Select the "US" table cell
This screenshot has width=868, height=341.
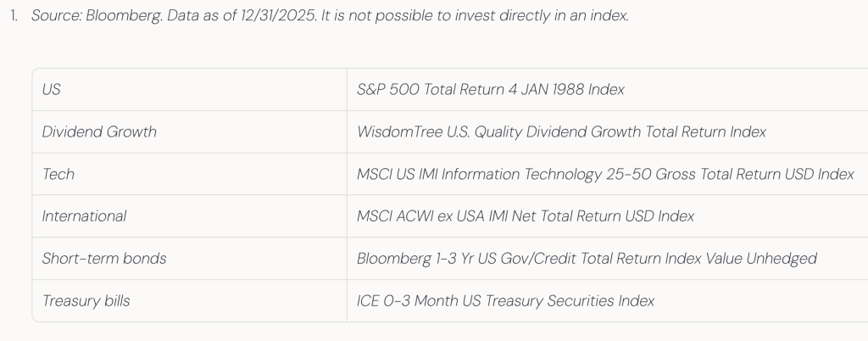click(x=51, y=89)
